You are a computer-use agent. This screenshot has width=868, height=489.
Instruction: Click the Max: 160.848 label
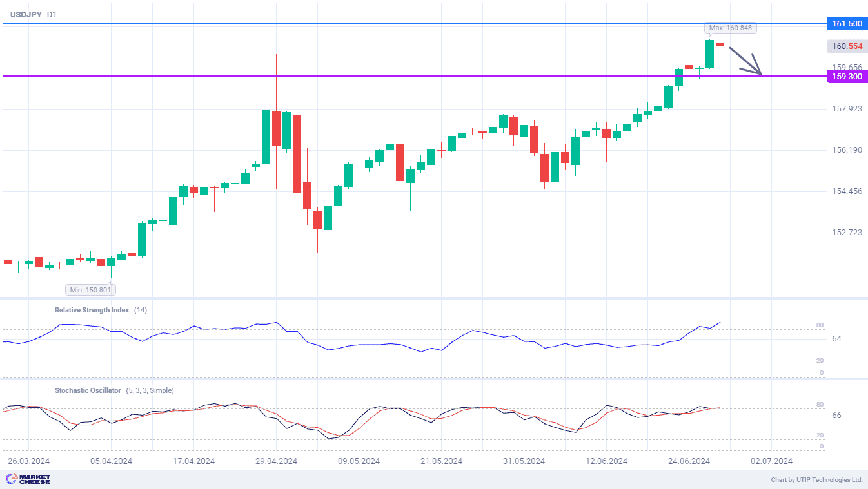(x=730, y=28)
